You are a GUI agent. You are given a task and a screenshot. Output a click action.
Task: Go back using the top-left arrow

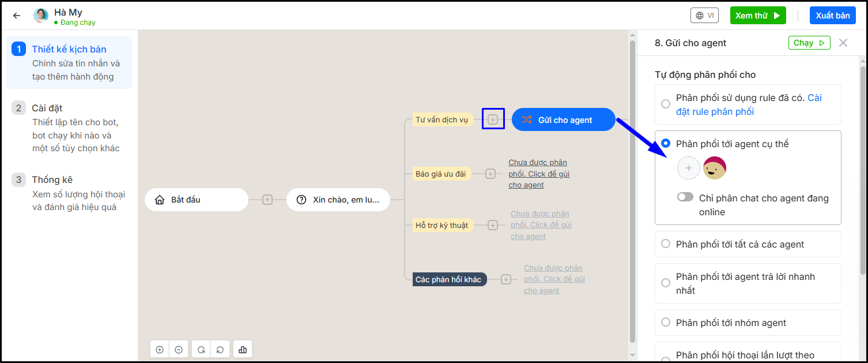point(17,16)
